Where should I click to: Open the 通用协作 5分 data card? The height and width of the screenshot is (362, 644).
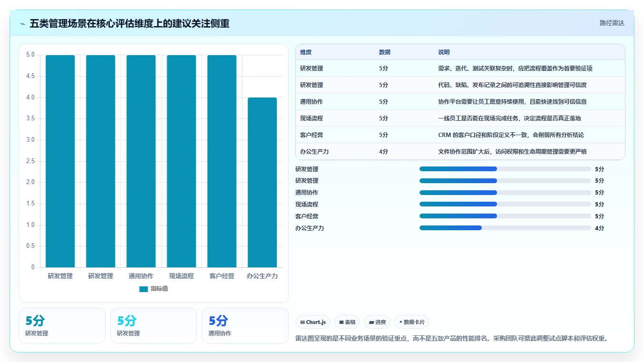coord(245,325)
